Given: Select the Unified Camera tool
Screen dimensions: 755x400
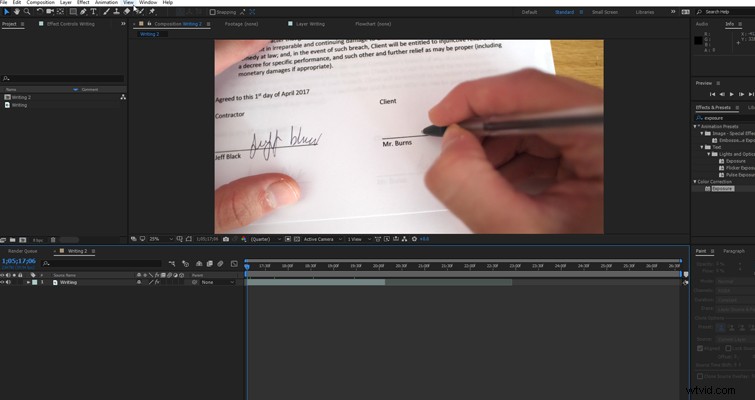Looking at the screenshot, I should [x=50, y=12].
